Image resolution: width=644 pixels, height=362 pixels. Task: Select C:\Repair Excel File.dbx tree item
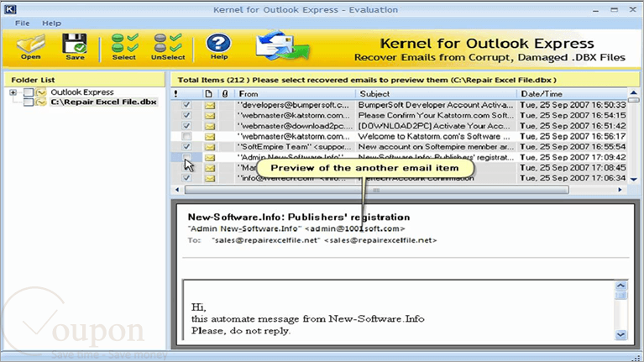point(103,102)
